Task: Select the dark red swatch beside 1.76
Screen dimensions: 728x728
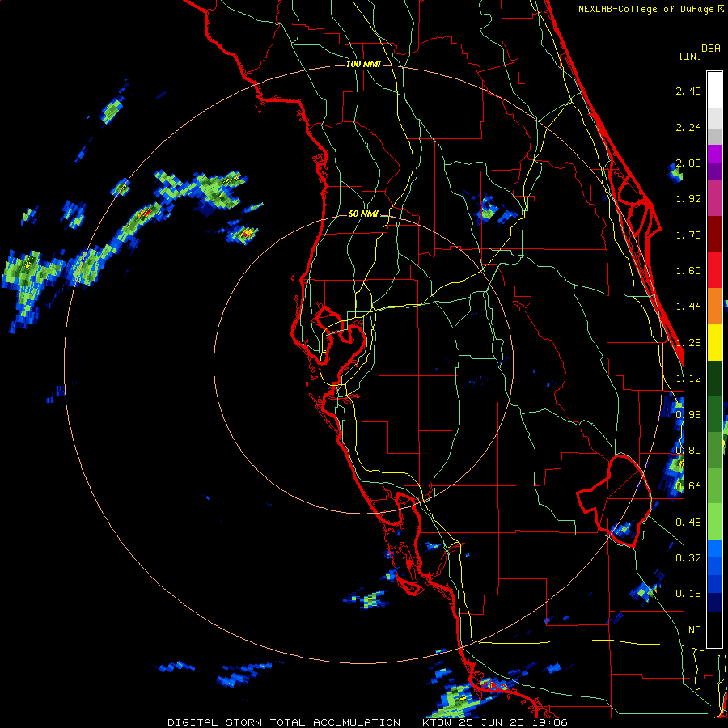Action: [714, 235]
